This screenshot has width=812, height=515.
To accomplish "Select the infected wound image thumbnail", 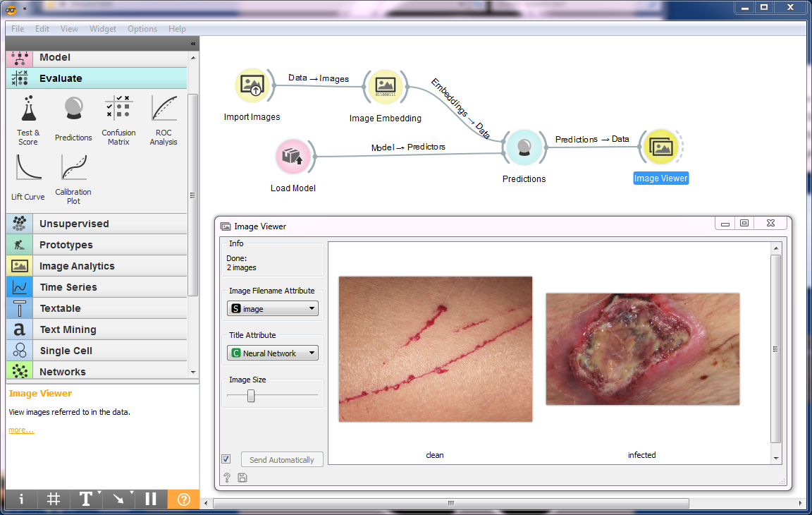I will pyautogui.click(x=643, y=349).
